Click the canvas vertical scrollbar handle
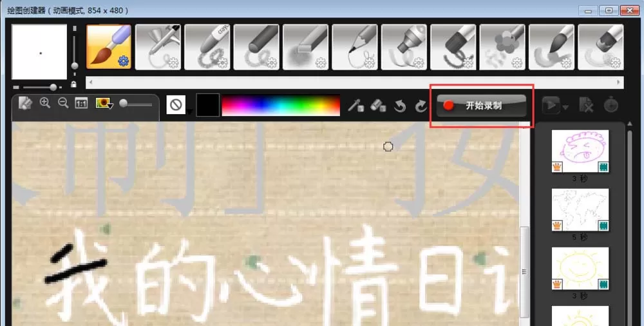 524,271
